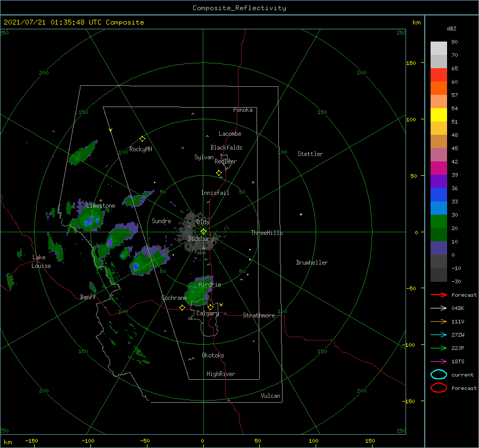Click the Okotoks label

[213, 355]
